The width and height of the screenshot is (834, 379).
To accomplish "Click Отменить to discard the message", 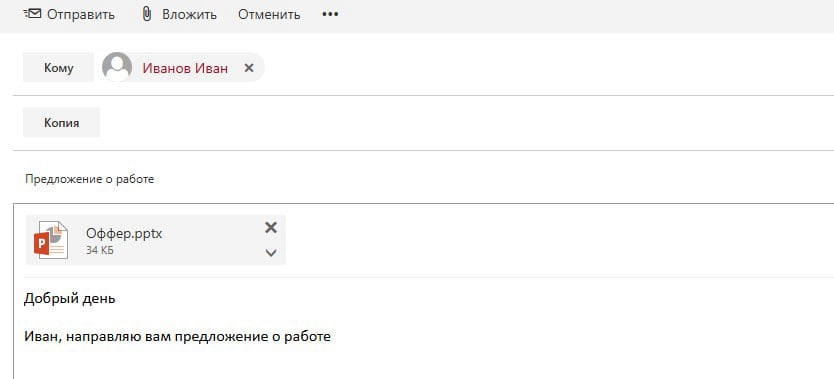I will pos(269,14).
